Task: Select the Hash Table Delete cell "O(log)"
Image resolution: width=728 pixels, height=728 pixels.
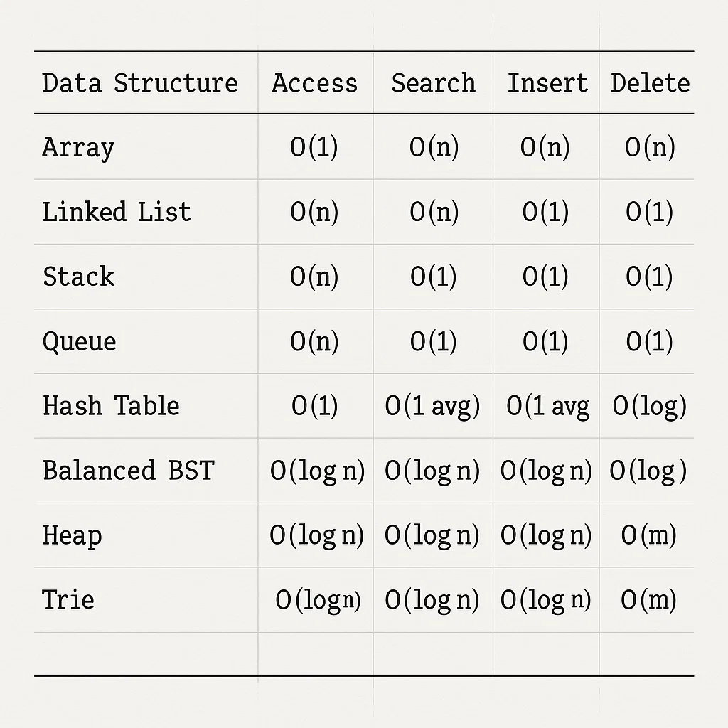Action: [649, 407]
